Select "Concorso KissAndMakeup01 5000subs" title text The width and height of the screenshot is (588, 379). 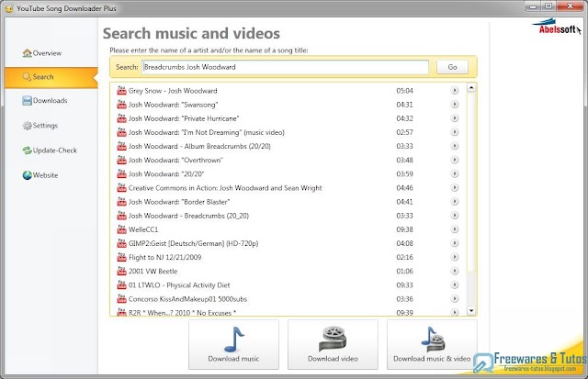tap(187, 299)
